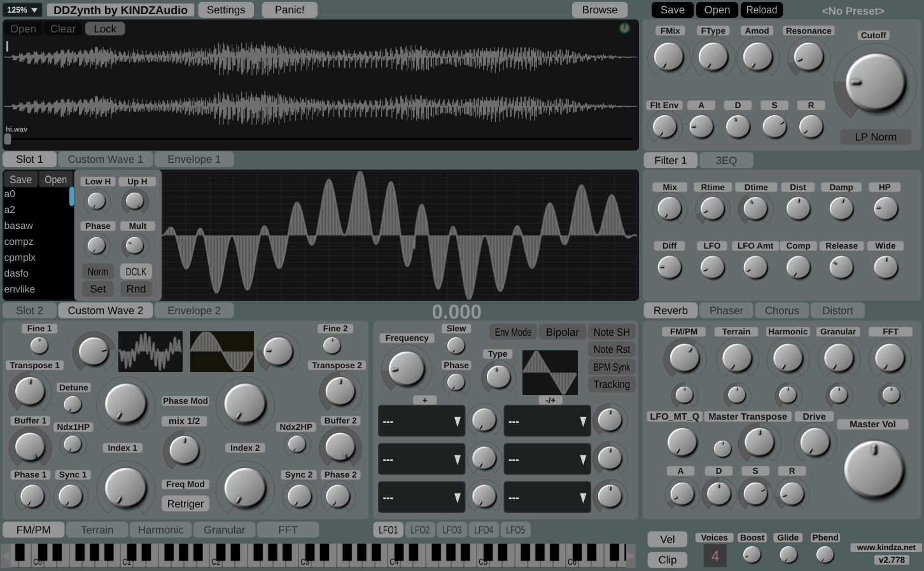This screenshot has height=571, width=924.
Task: Select the basaw wave in list
Action: pyautogui.click(x=36, y=226)
